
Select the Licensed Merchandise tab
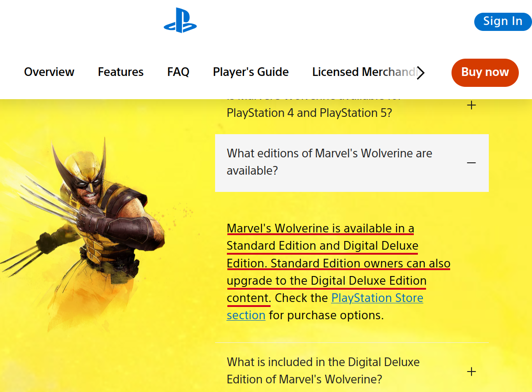[x=364, y=72]
